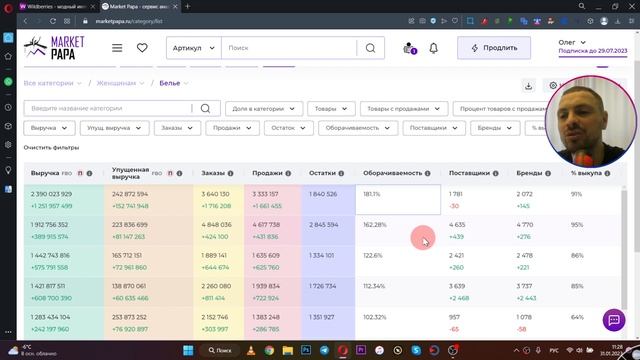Toggle the FBO marker in Упущенная выручка header
640x360 pixels.
tap(157, 173)
